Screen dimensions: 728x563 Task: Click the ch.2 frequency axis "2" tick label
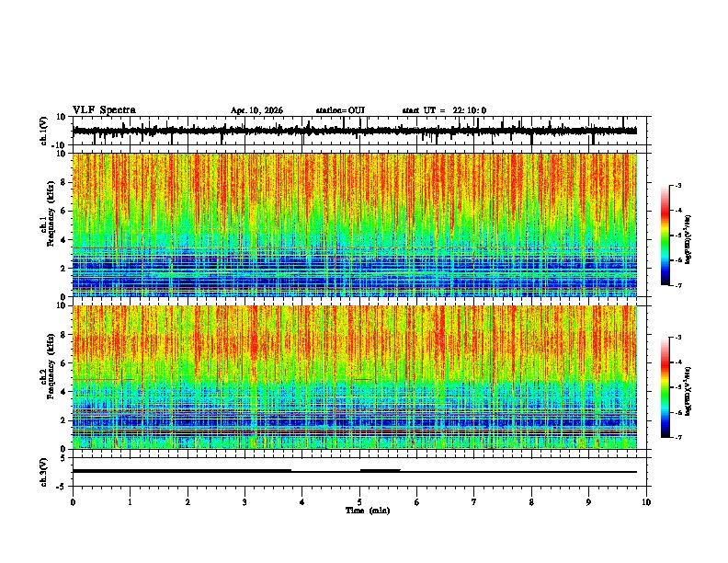(x=64, y=420)
